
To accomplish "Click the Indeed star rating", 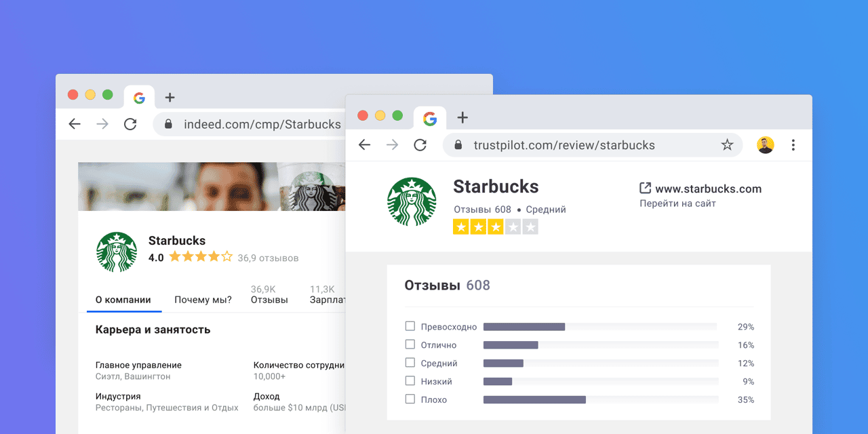I will (x=200, y=257).
